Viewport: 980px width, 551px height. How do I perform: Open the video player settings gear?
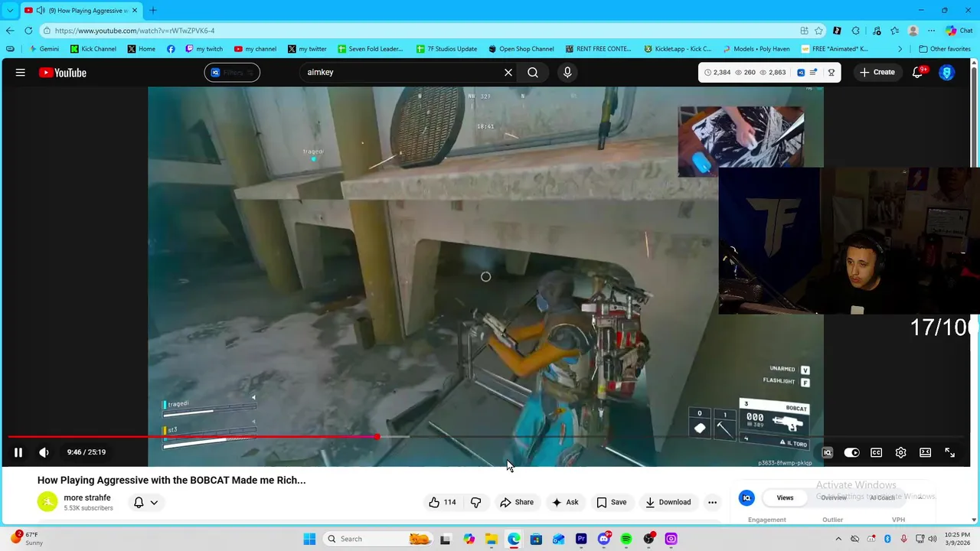coord(901,452)
